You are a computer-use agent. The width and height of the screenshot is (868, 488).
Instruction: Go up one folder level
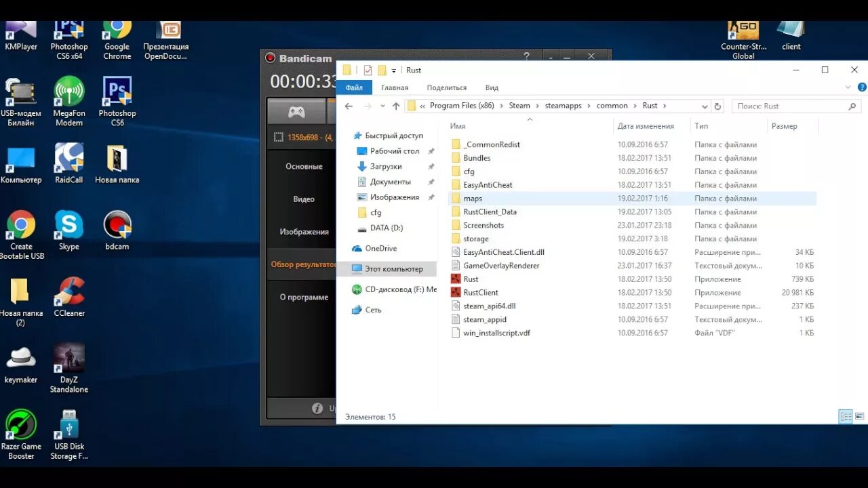[x=396, y=106]
